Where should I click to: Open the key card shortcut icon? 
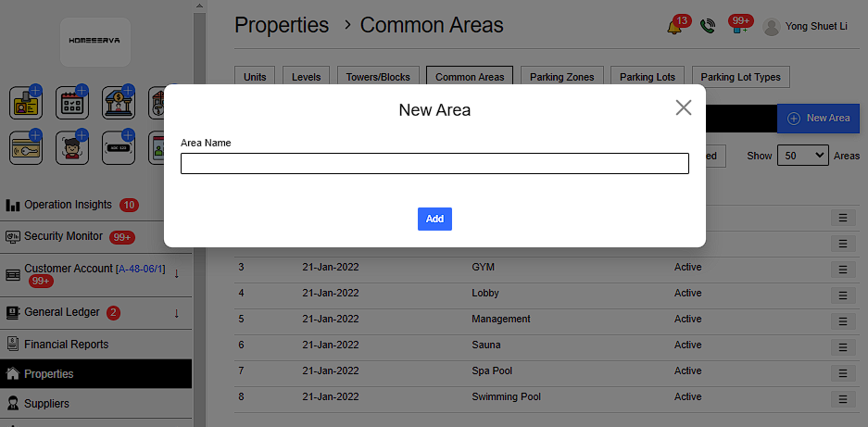[x=26, y=147]
